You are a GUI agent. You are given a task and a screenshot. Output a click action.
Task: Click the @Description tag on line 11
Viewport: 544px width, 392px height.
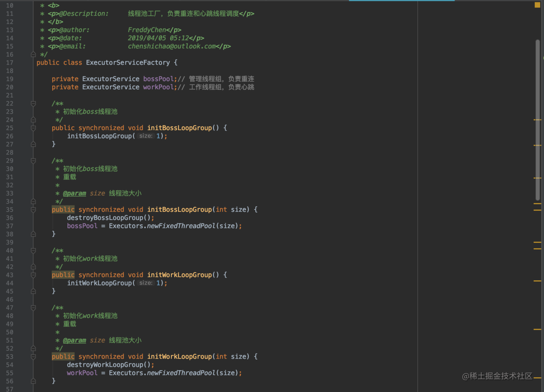pos(84,14)
